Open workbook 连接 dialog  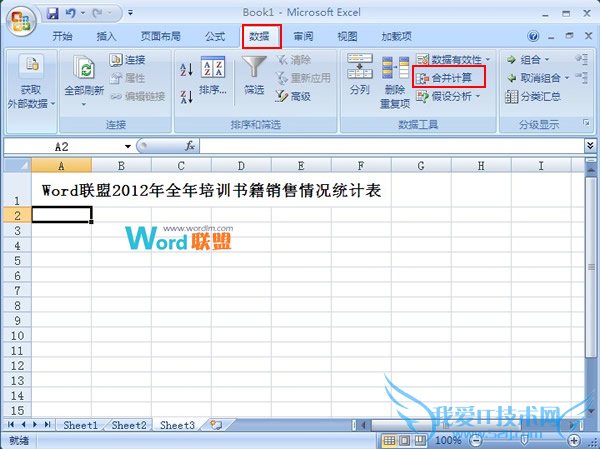tap(127, 60)
